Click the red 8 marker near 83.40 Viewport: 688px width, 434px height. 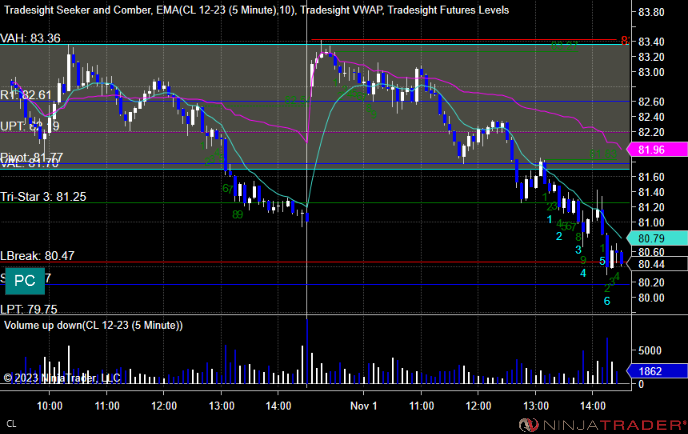[624, 41]
